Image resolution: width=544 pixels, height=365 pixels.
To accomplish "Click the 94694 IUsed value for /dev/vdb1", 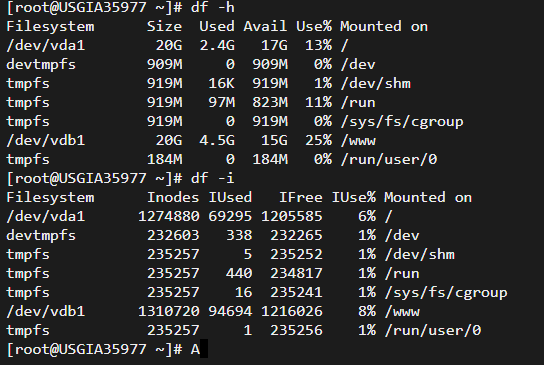I will point(230,312).
